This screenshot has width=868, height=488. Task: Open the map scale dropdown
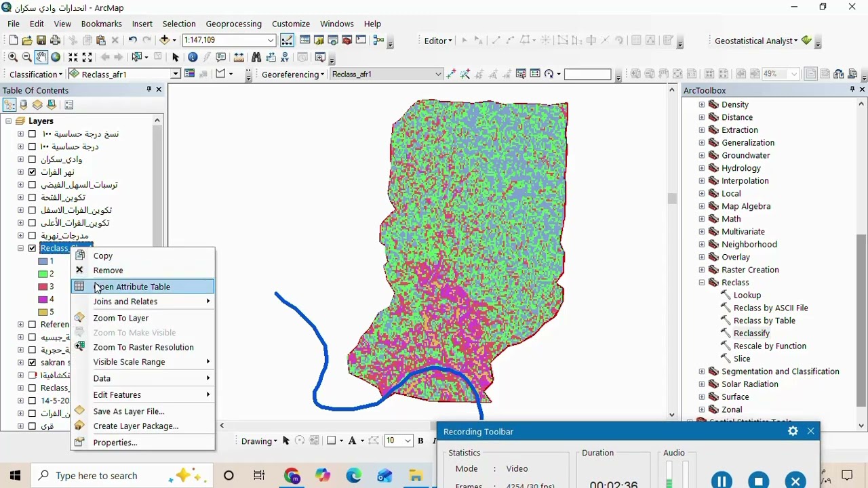pyautogui.click(x=271, y=40)
